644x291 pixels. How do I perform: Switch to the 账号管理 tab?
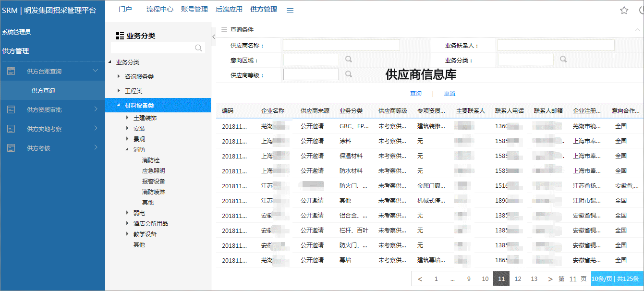pos(194,9)
